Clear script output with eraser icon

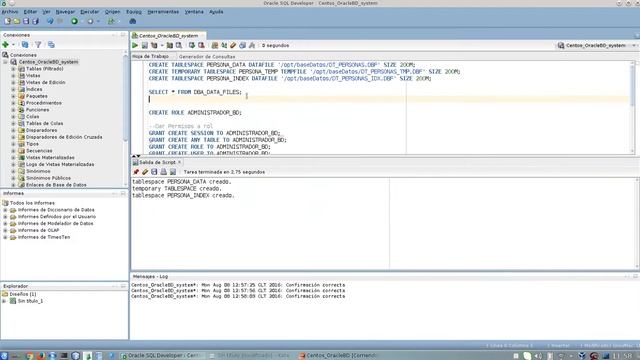pyautogui.click(x=145, y=172)
